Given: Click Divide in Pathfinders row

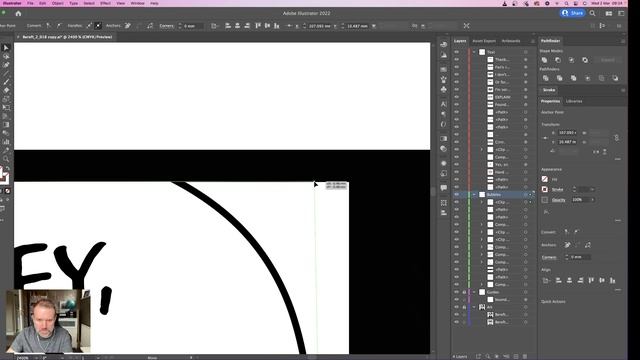Looking at the screenshot, I should [546, 78].
